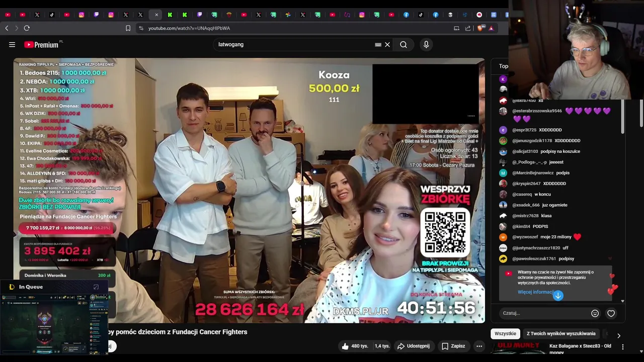This screenshot has height=362, width=644.
Task: Open options for Kaz Bałagane video
Action: pyautogui.click(x=623, y=347)
